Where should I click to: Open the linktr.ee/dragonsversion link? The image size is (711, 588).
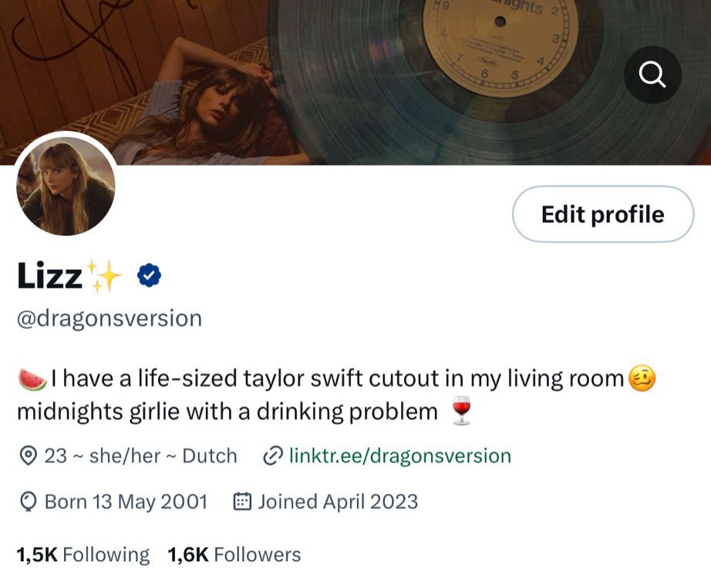[x=400, y=455]
